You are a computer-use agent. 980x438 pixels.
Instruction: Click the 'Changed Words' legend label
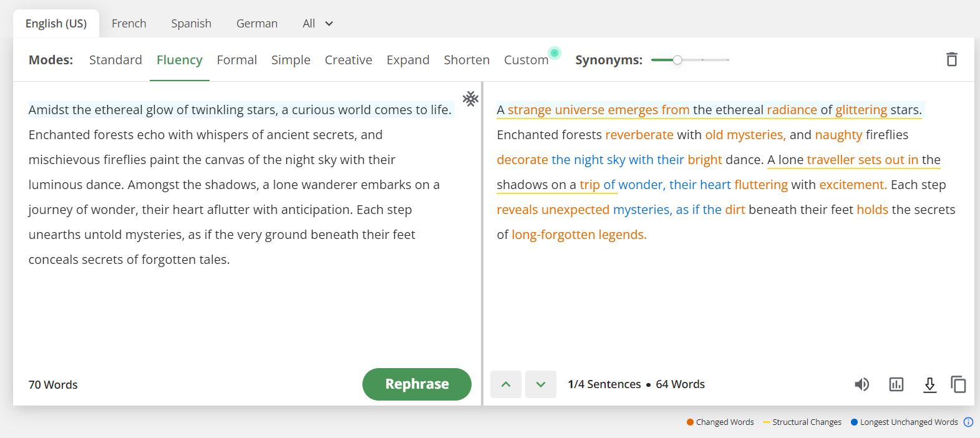point(725,422)
